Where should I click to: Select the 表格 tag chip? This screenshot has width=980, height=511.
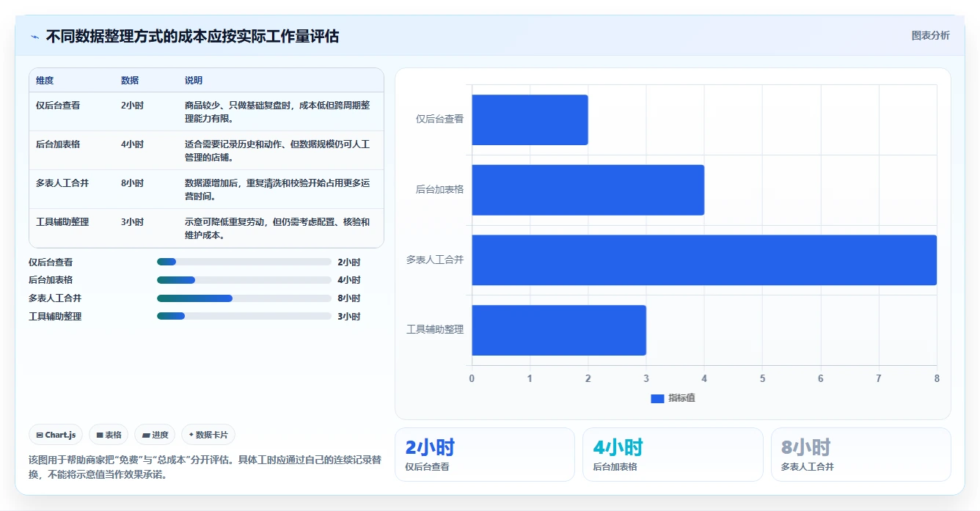pos(109,435)
